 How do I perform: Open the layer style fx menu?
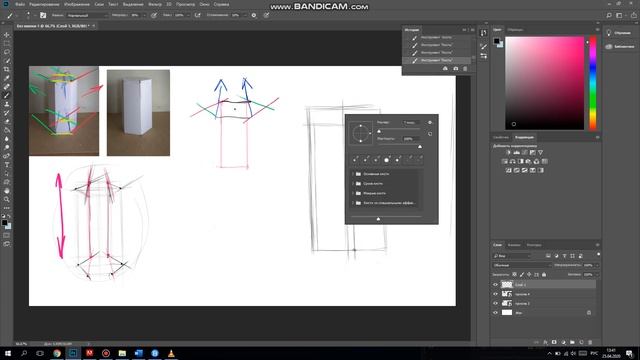point(545,342)
